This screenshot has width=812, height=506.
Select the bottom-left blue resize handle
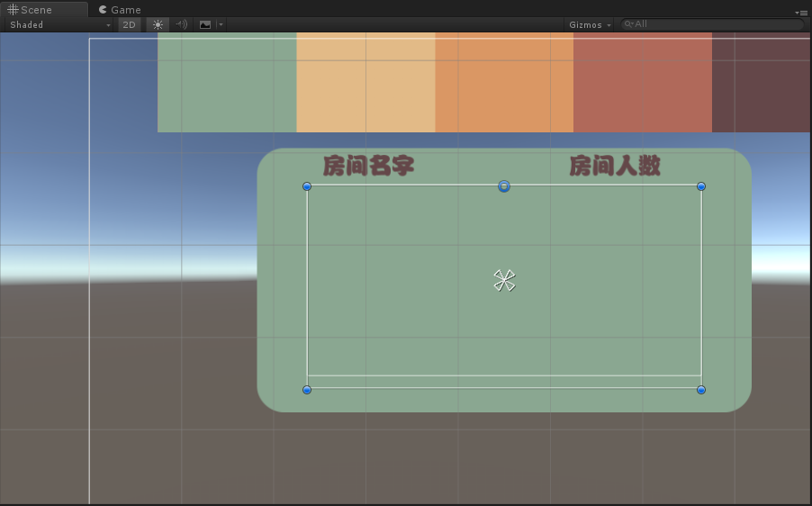(x=307, y=390)
